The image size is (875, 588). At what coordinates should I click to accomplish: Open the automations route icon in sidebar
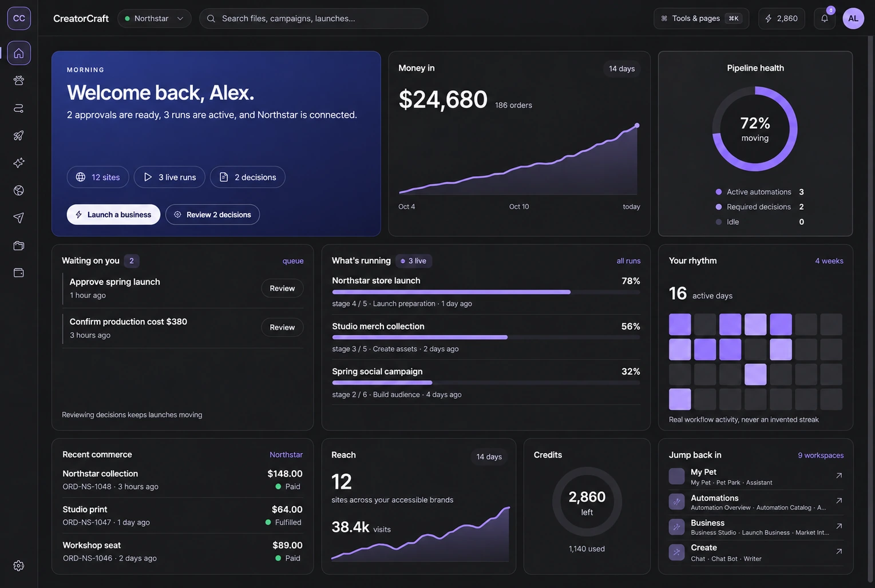pyautogui.click(x=19, y=108)
